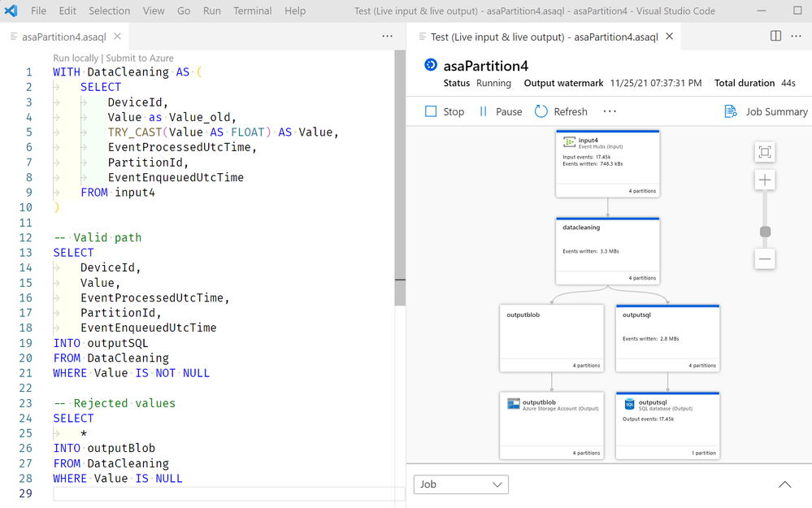The width and height of the screenshot is (812, 508).
Task: Click 'INTO outputSQL' on line 19
Action: tap(101, 343)
